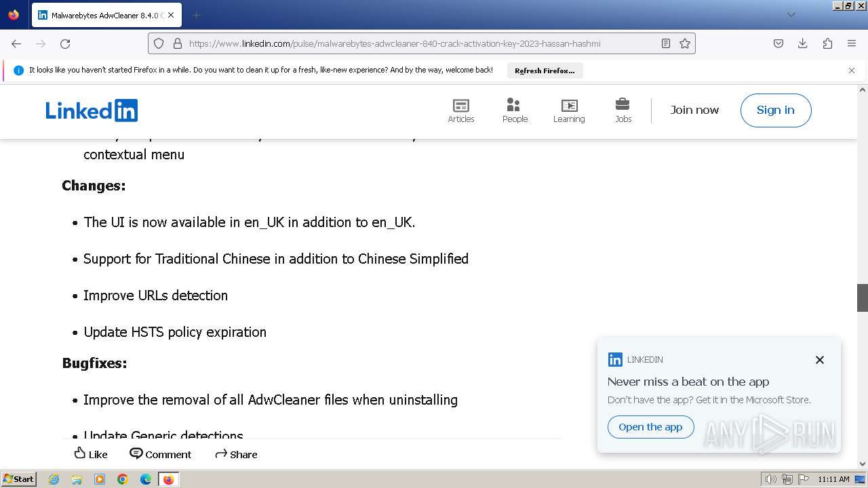Open Action Center flag icon
This screenshot has height=488, width=868.
point(803,479)
